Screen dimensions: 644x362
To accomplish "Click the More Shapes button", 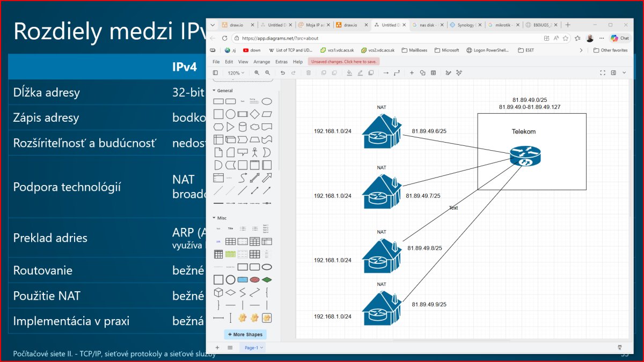I will pyautogui.click(x=245, y=335).
